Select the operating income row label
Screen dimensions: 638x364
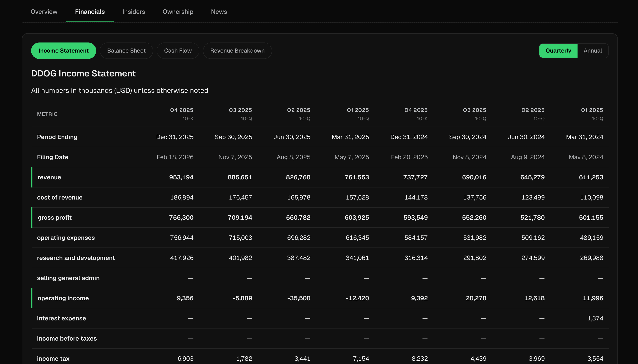(63, 298)
